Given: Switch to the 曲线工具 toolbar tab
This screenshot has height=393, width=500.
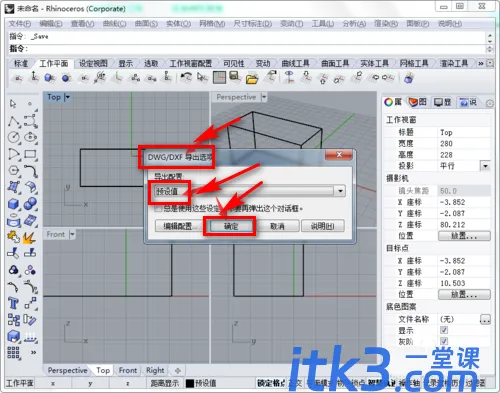Looking at the screenshot, I should tap(295, 63).
